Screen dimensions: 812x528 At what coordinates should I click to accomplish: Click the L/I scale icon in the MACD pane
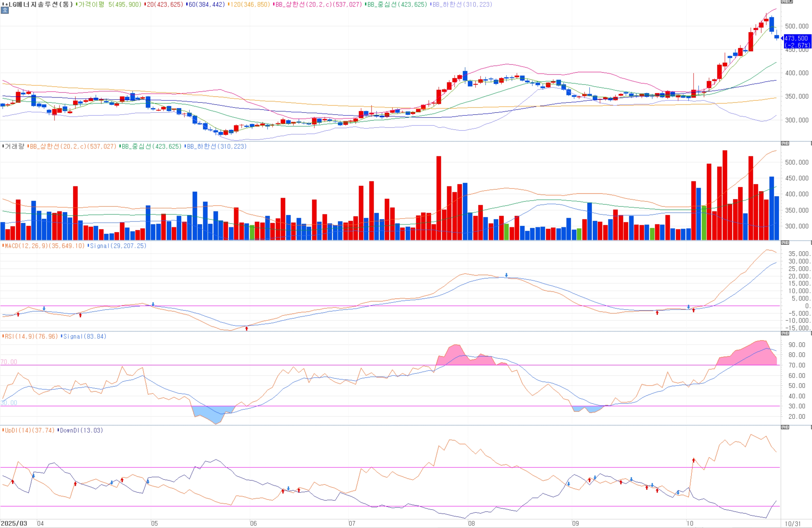coord(785,242)
